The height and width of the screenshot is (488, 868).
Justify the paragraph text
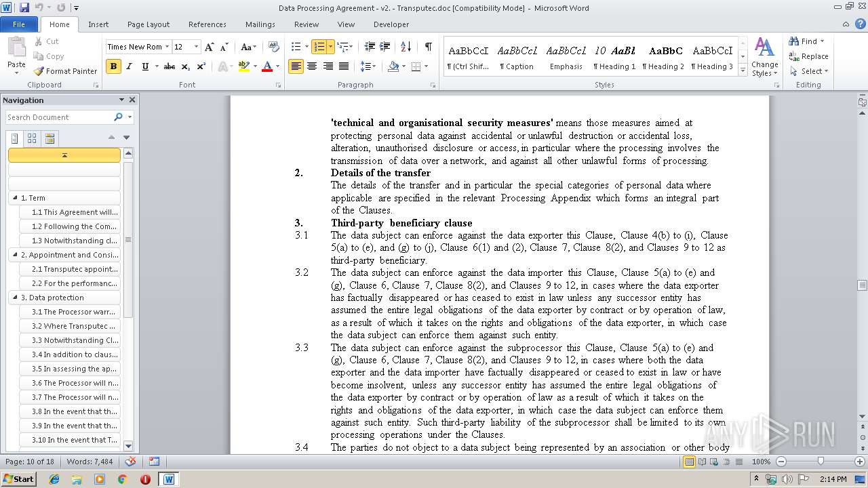[x=344, y=66]
